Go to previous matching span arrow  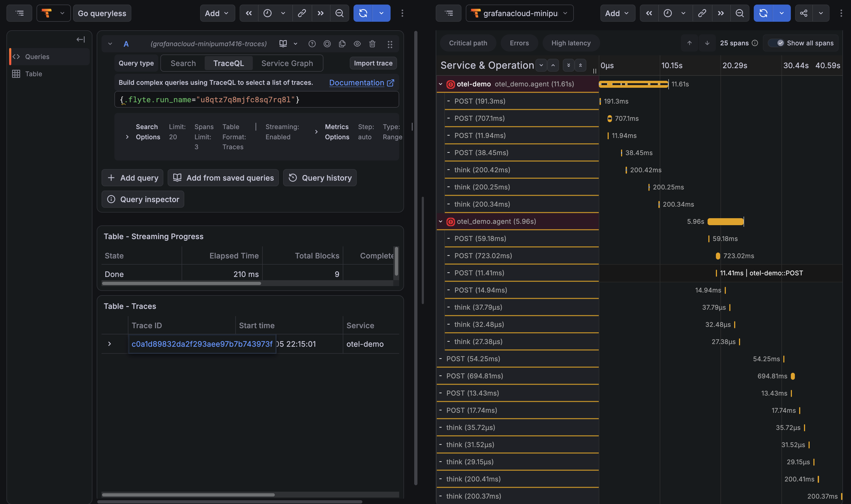690,43
